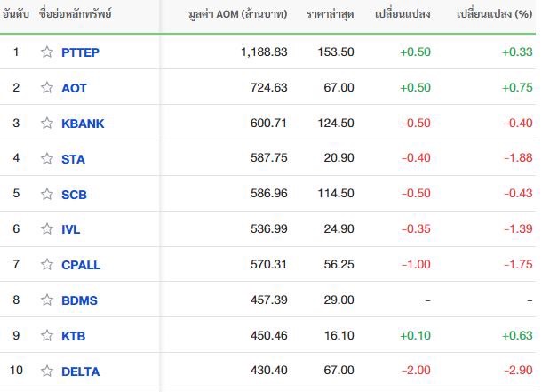Add IVL to watchlist via star
The width and height of the screenshot is (550, 392).
(x=47, y=229)
